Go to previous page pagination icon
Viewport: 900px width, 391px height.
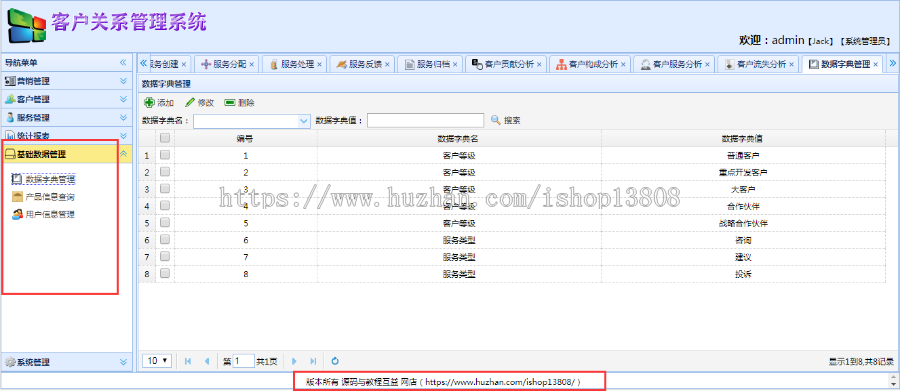click(207, 361)
